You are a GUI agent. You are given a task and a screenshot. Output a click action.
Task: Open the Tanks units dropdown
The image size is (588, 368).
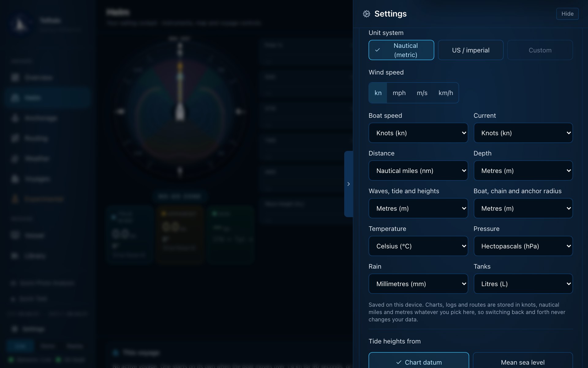tap(523, 284)
